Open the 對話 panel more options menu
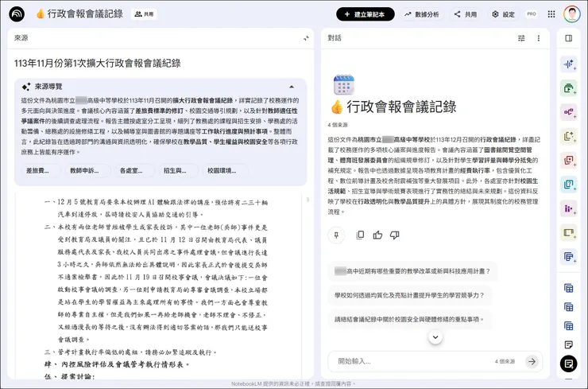Viewport: 588px width, 389px height. coord(539,38)
